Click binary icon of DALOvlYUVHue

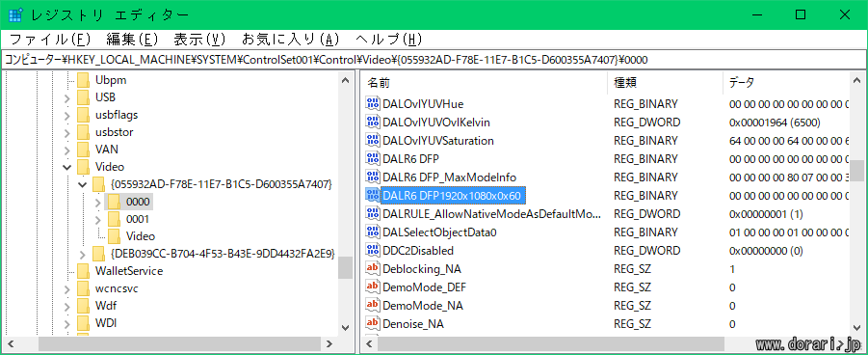tap(373, 104)
